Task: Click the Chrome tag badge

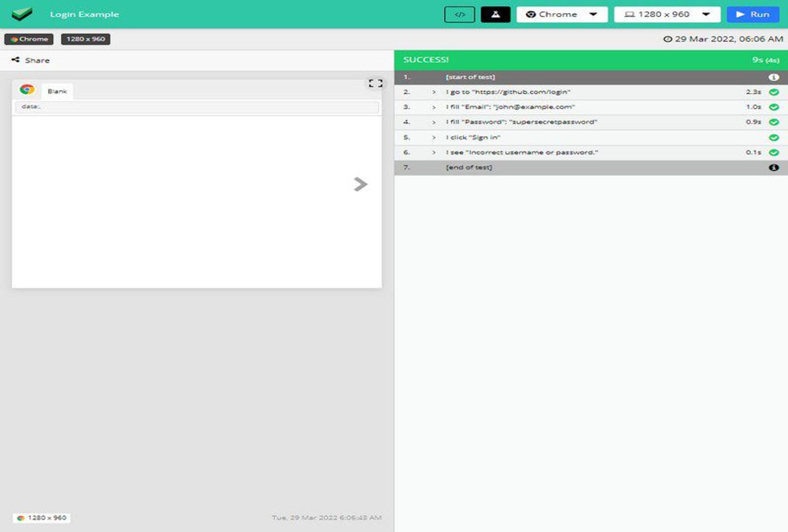Action: click(29, 39)
